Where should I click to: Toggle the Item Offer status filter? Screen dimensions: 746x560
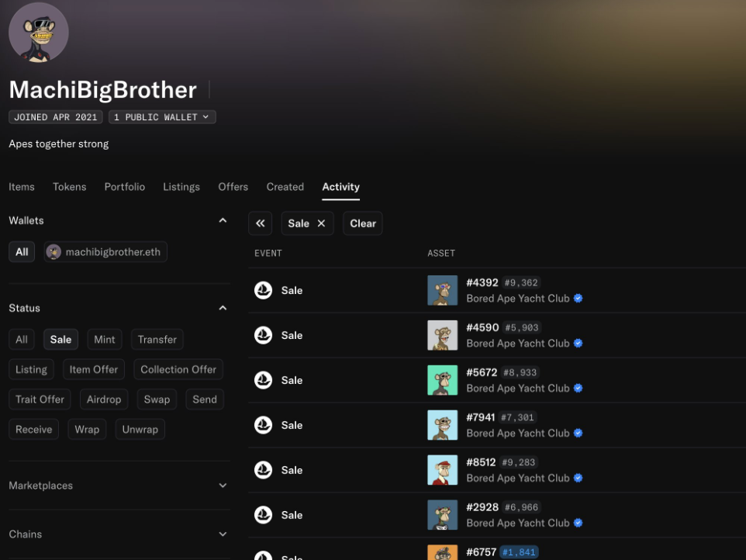point(94,369)
